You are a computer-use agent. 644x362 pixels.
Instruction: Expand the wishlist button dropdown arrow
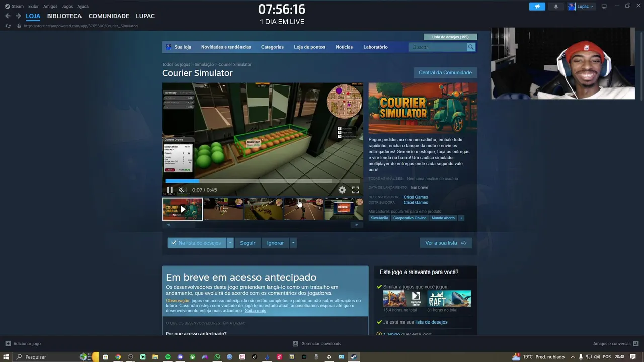pos(230,243)
